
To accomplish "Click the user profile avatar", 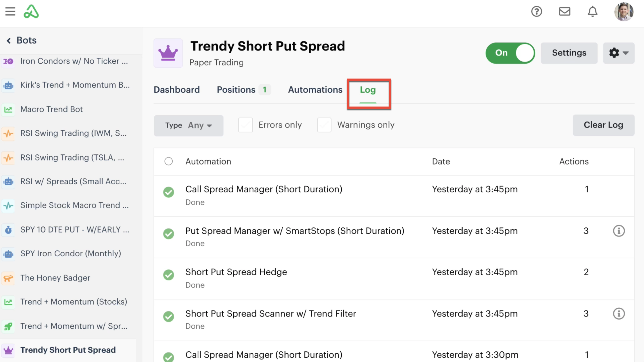I will point(624,12).
